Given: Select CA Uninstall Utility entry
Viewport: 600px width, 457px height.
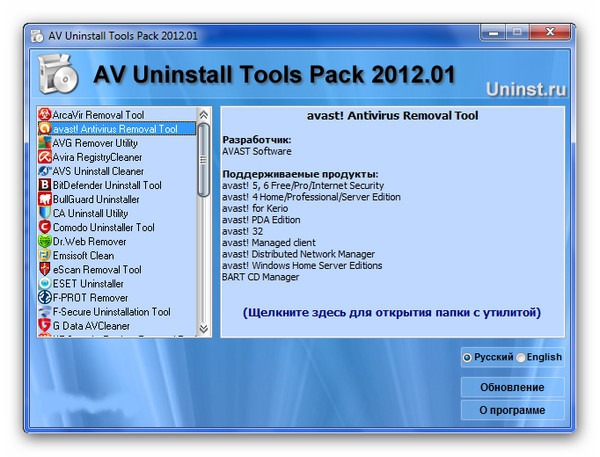Looking at the screenshot, I should tap(117, 213).
